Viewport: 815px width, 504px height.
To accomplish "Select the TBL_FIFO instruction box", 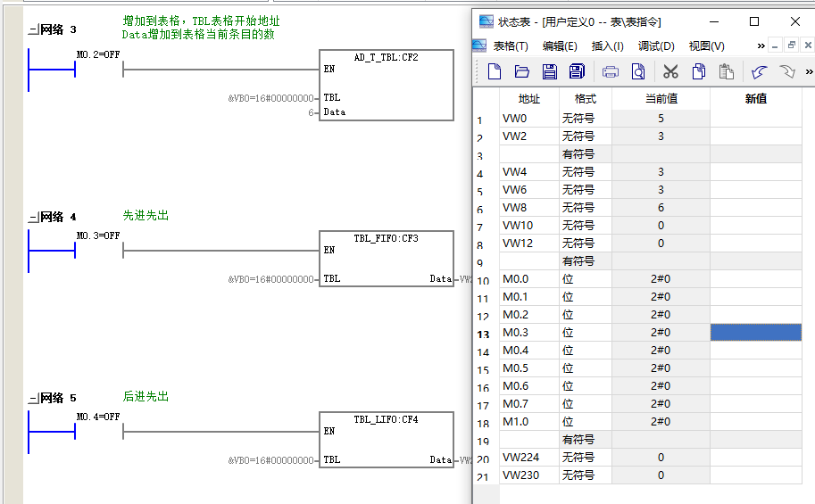I will [x=387, y=258].
